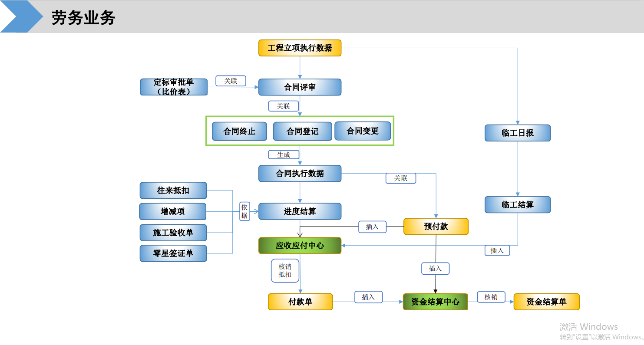Screen dimensions: 644x345
Task: Select the green 资金结算中心 box
Action: (x=436, y=302)
